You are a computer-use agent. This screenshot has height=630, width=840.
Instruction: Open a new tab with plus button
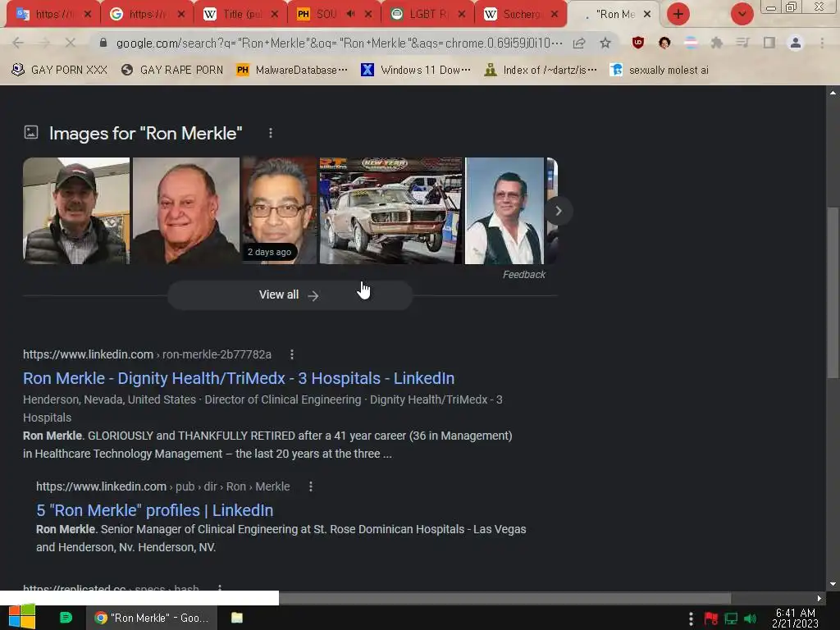678,14
